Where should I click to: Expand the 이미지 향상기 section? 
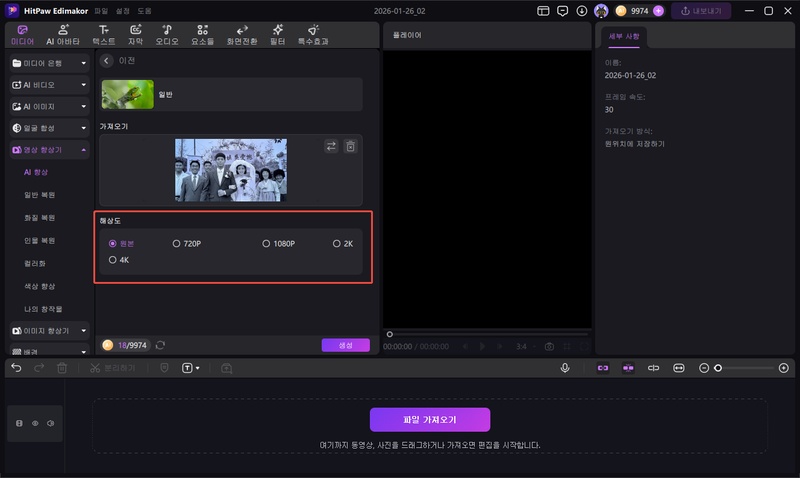(49, 331)
